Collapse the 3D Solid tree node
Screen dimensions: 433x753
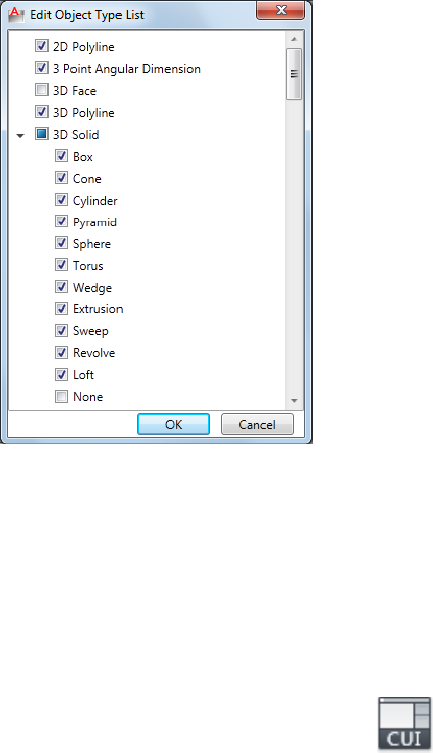(x=20, y=135)
